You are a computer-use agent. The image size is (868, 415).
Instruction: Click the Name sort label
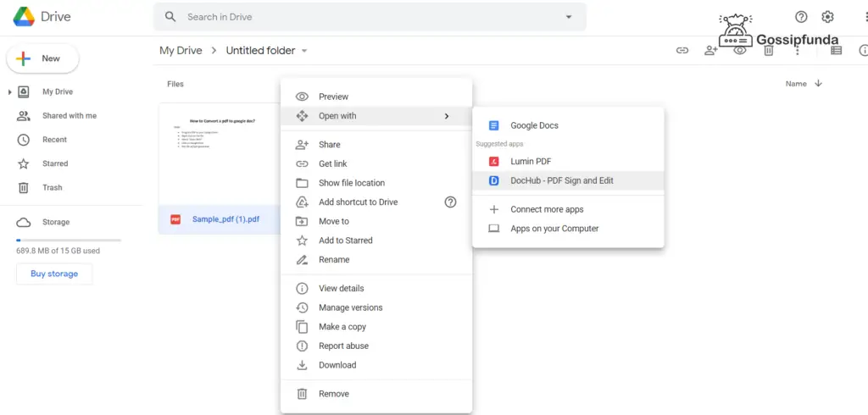[x=796, y=84]
